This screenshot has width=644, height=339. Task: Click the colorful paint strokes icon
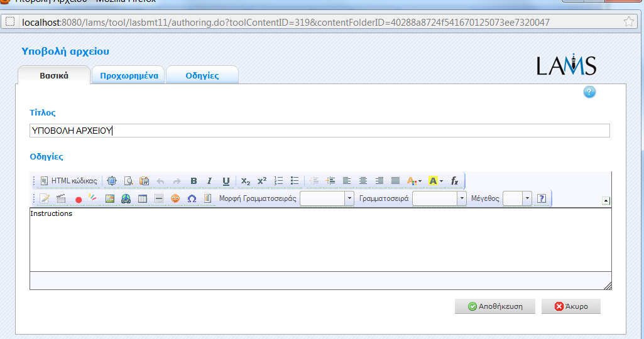tap(93, 198)
